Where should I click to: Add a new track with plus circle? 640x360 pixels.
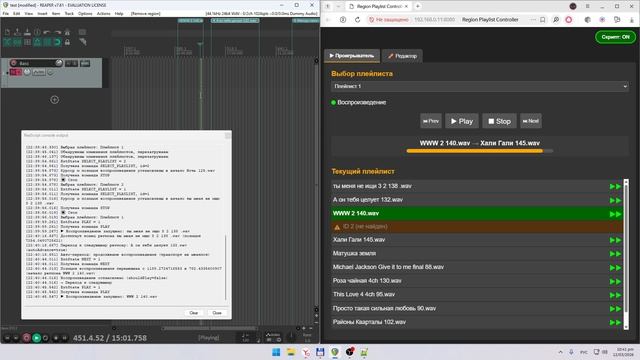54,100
